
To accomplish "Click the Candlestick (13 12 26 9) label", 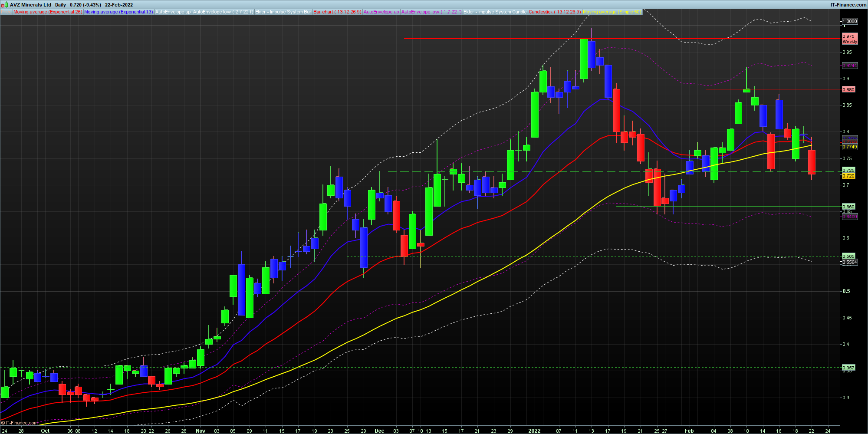I will (x=554, y=12).
